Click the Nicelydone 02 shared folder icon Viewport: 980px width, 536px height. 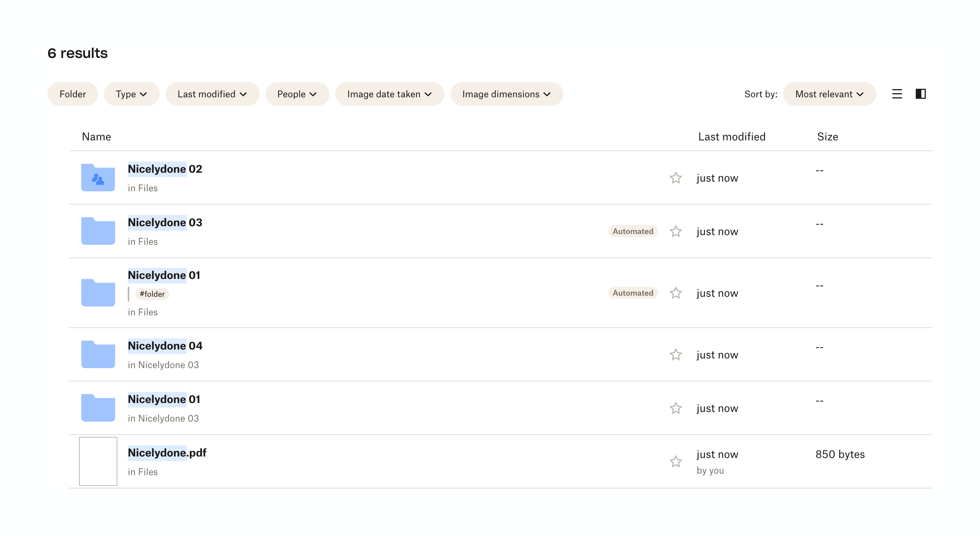(98, 178)
